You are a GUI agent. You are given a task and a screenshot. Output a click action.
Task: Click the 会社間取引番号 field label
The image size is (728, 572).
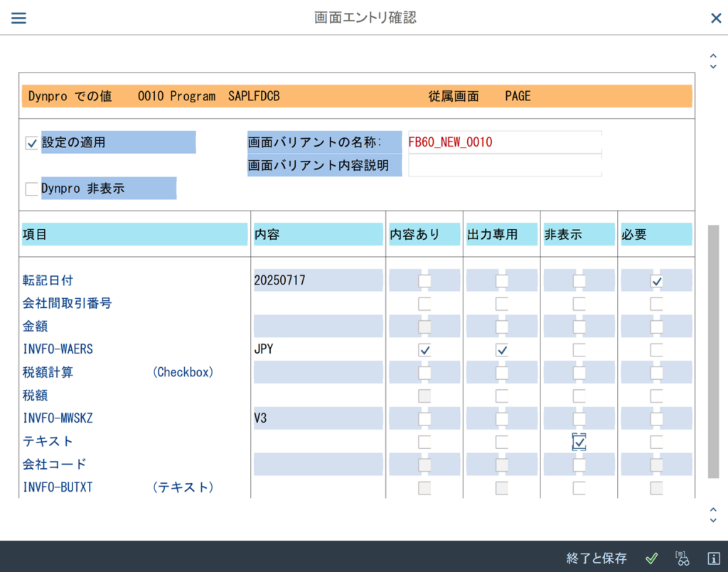68,303
